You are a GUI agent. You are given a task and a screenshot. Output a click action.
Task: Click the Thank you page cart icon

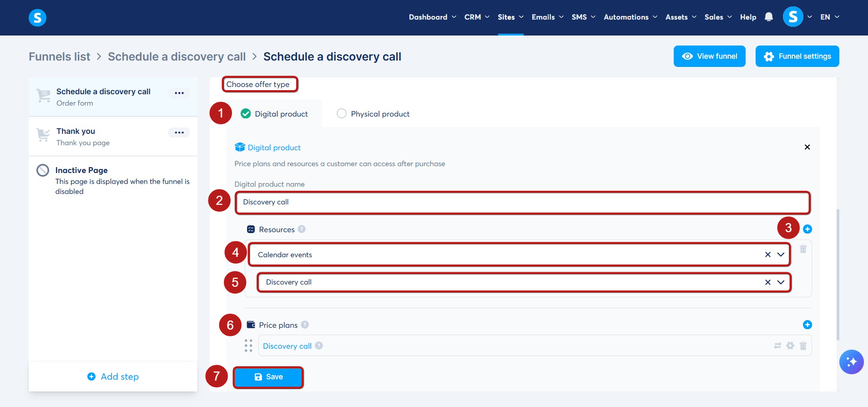[x=43, y=135]
